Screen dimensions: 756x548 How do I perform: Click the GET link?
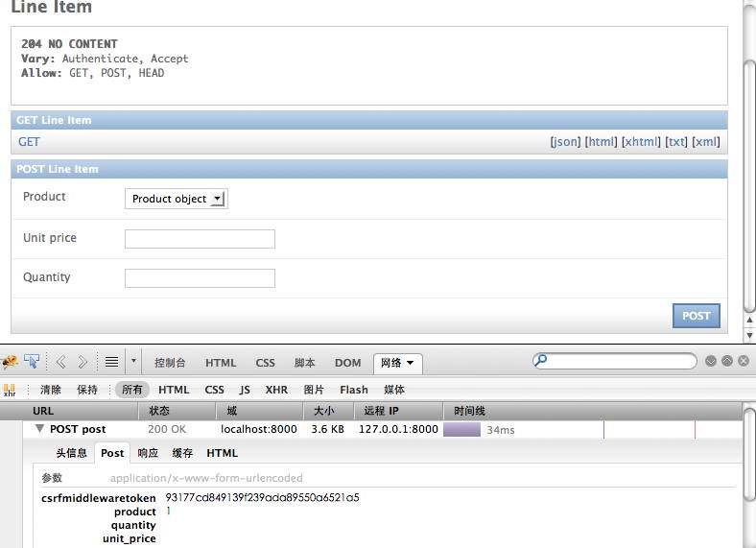coord(29,142)
